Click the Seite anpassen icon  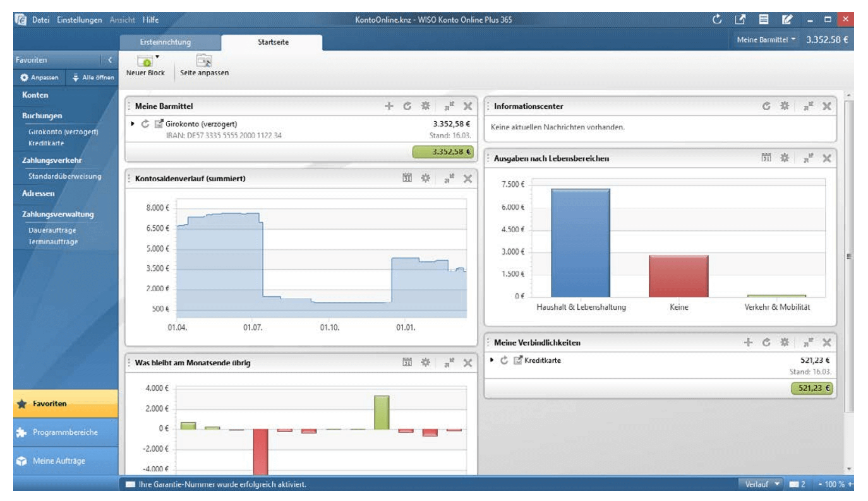click(x=204, y=61)
